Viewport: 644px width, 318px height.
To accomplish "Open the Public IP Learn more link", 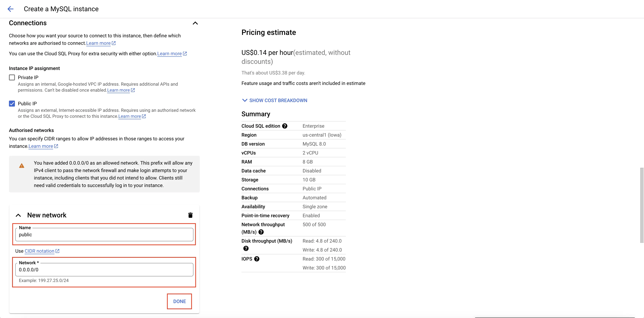I will coord(132,116).
